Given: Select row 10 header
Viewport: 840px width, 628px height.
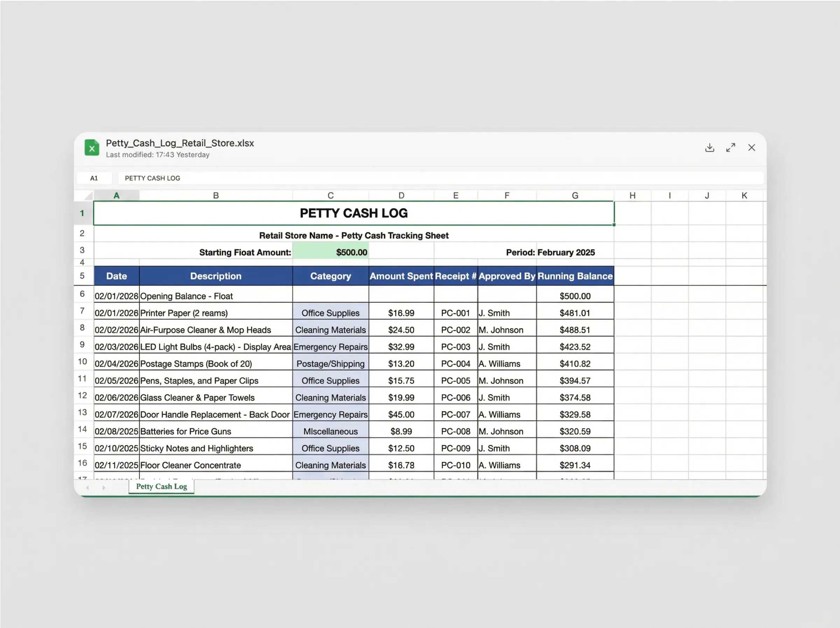Looking at the screenshot, I should coord(82,362).
